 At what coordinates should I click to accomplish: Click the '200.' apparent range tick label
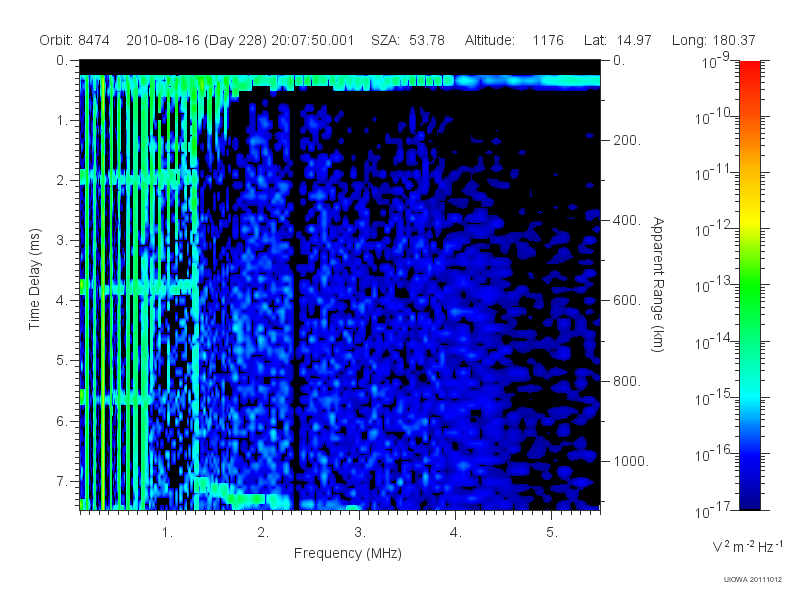627,140
